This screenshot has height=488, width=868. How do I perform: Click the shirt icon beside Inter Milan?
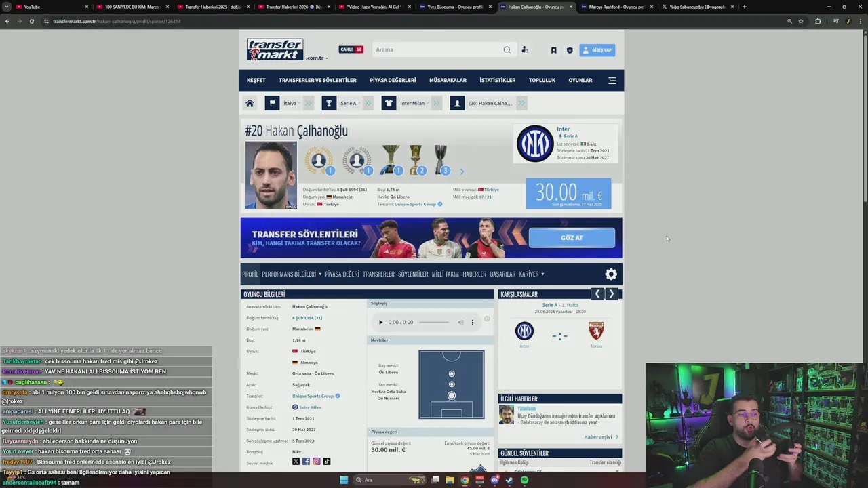click(389, 103)
